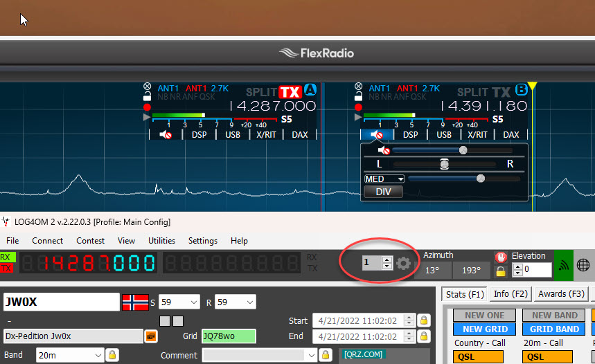The height and width of the screenshot is (364, 595).
Task: Click the 13° azimuth short path button
Action: [432, 271]
